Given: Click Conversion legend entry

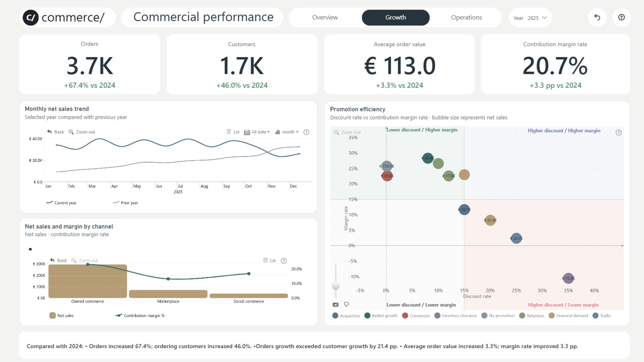Looking at the screenshot, I should pos(416,316).
